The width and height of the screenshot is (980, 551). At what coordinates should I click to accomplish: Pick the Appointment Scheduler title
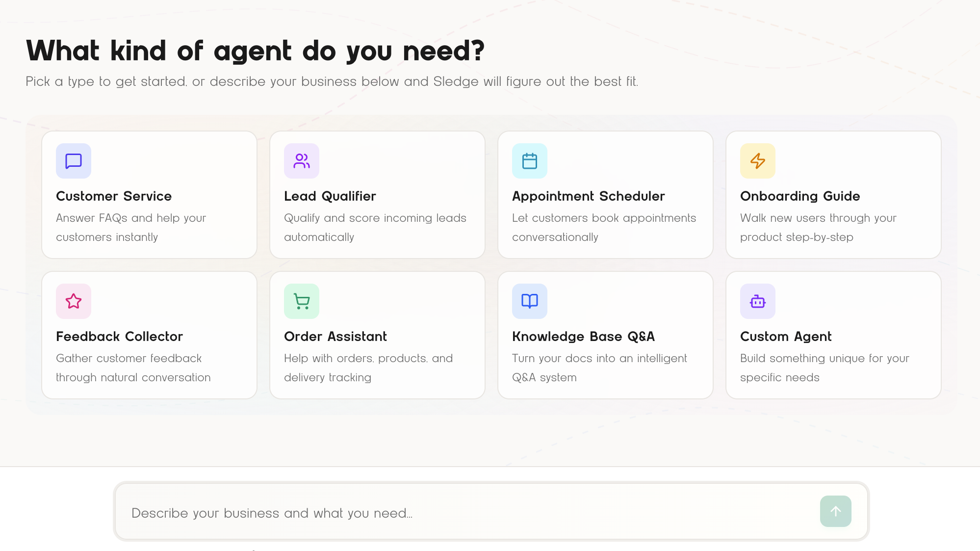(589, 196)
